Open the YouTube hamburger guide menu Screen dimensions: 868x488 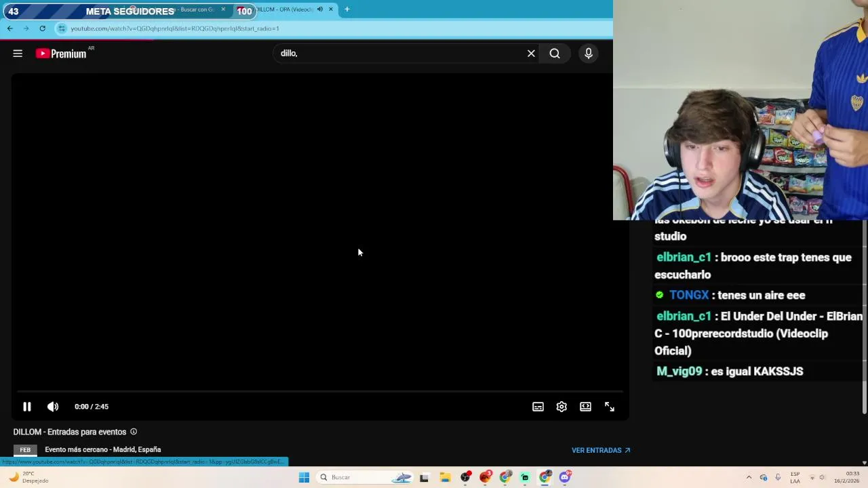coord(18,54)
